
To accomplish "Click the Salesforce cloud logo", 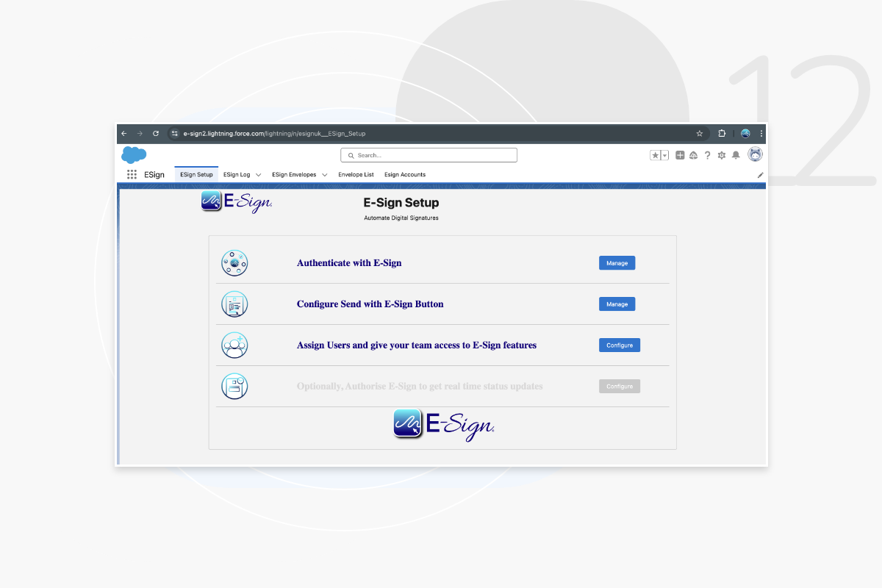I will point(134,154).
